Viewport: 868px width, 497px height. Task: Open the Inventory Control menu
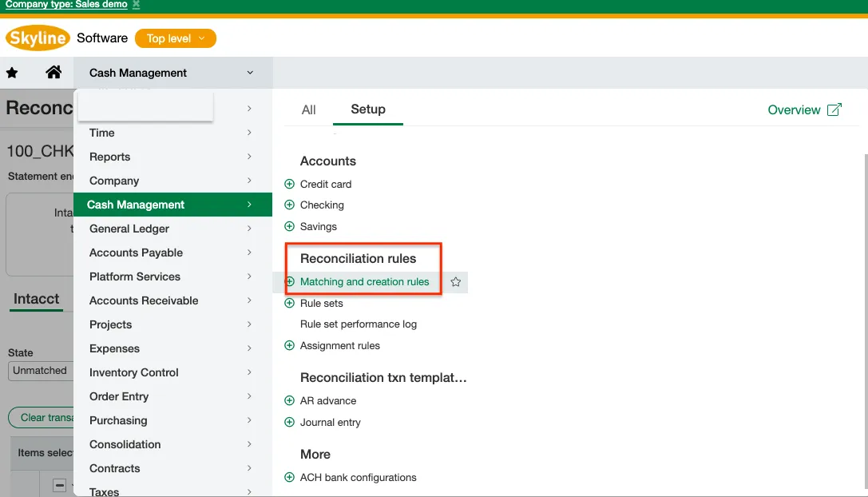pos(172,372)
